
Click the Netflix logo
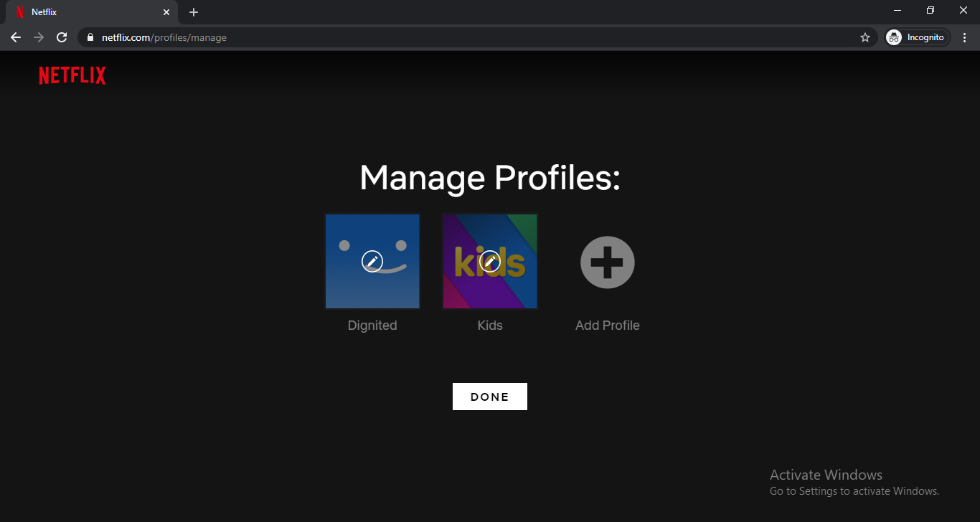click(x=72, y=75)
